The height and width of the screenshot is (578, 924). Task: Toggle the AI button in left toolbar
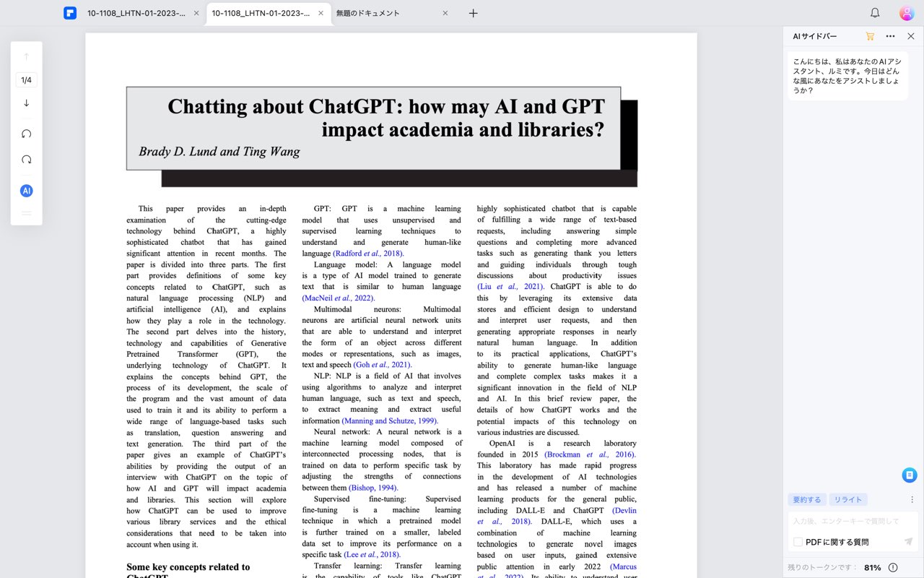(x=27, y=191)
